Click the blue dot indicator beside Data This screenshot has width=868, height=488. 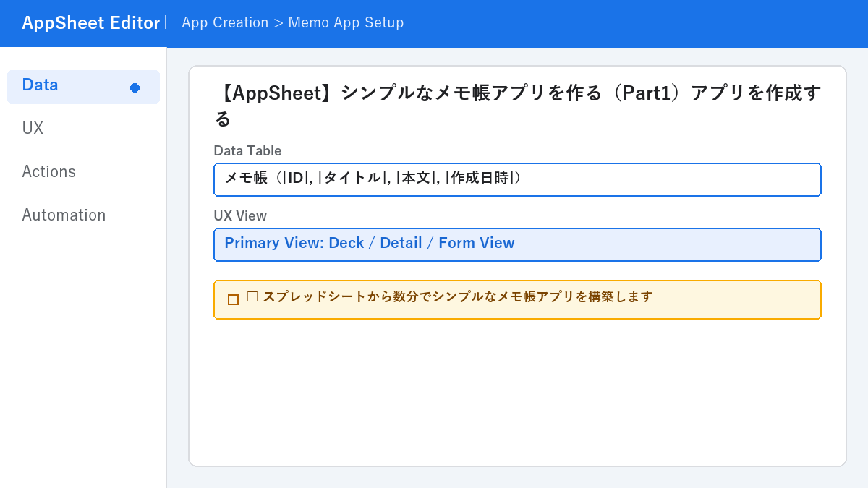(x=135, y=87)
